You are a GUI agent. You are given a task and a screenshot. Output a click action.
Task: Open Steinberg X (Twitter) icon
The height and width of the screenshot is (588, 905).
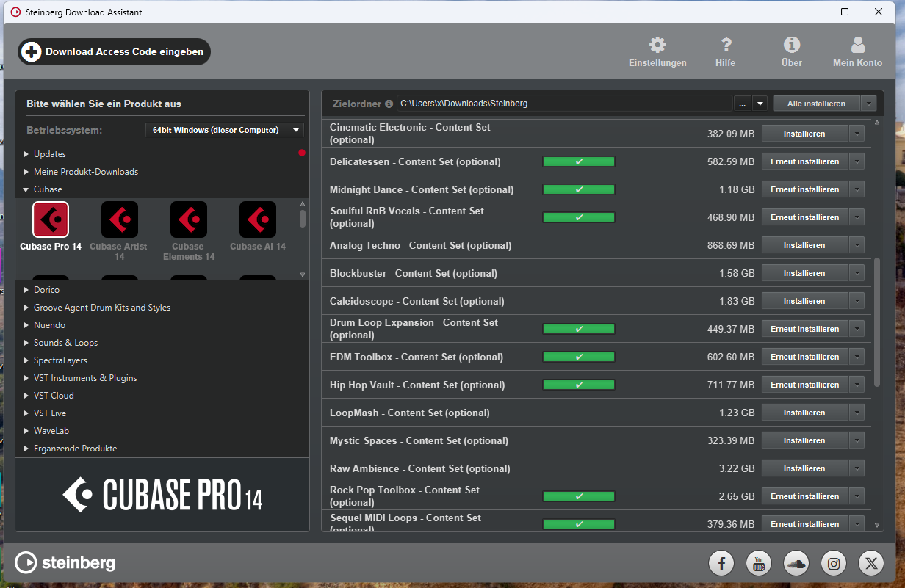coord(871,563)
